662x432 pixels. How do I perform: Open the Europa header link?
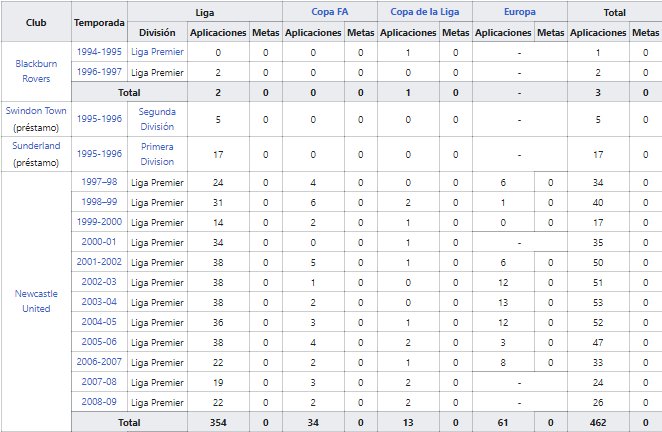pyautogui.click(x=520, y=12)
